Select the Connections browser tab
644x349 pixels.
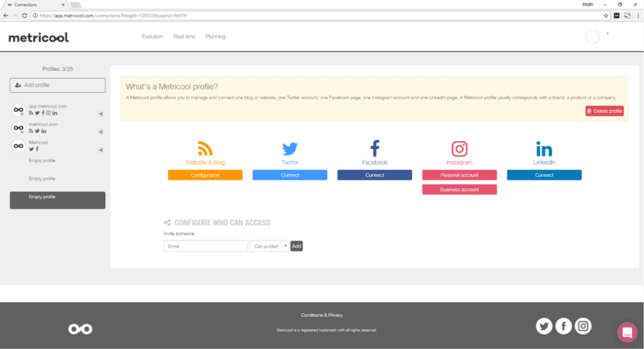click(x=35, y=5)
